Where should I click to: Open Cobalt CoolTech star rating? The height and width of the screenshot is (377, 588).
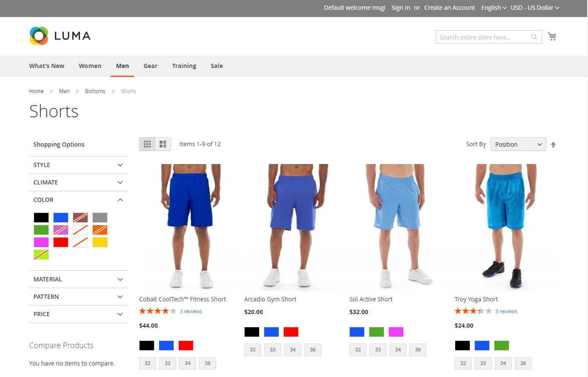click(x=158, y=311)
